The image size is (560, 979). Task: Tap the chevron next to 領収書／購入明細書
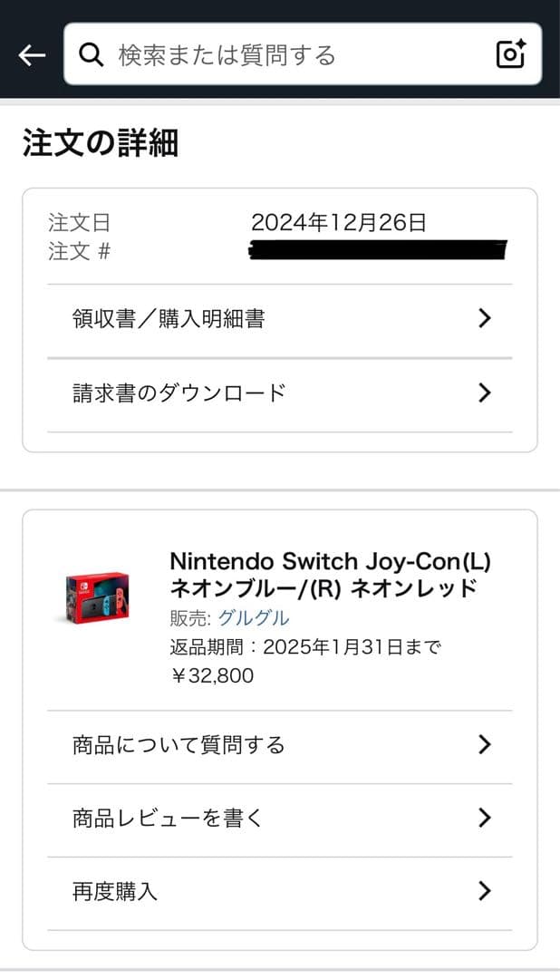(485, 318)
